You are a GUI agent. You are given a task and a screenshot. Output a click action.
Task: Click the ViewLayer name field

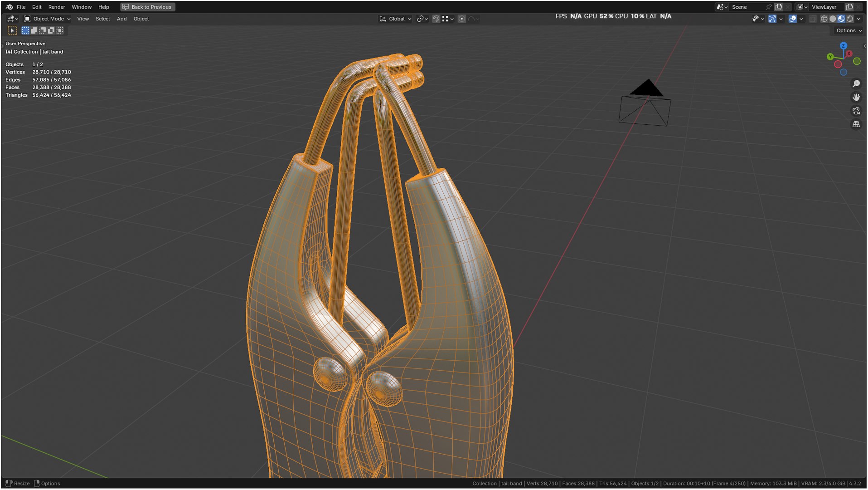coord(826,7)
